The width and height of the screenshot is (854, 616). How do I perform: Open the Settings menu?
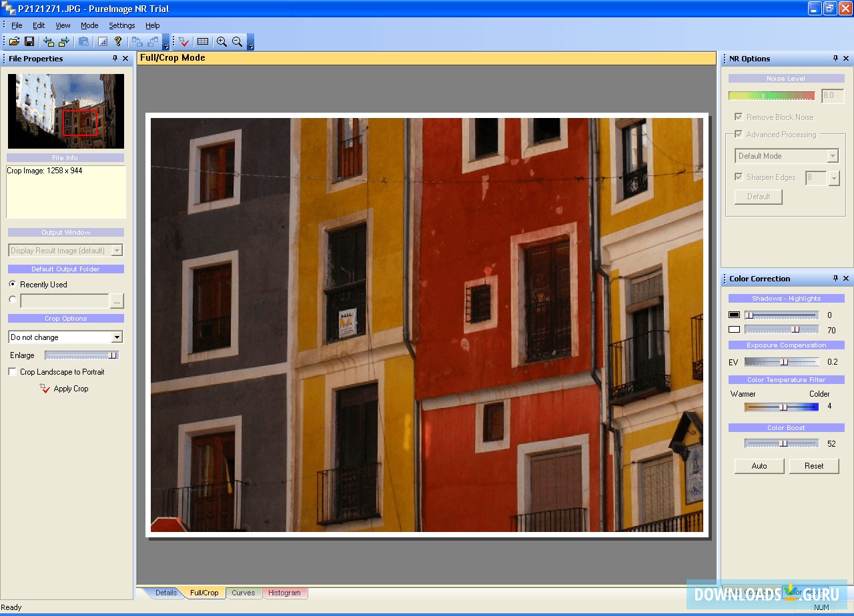point(122,25)
